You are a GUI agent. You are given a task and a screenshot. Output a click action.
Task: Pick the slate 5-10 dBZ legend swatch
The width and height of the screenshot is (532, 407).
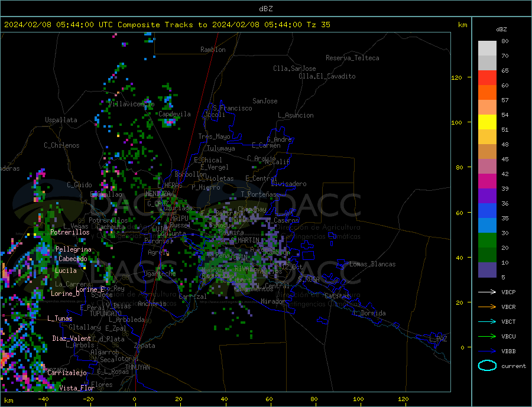tap(487, 270)
